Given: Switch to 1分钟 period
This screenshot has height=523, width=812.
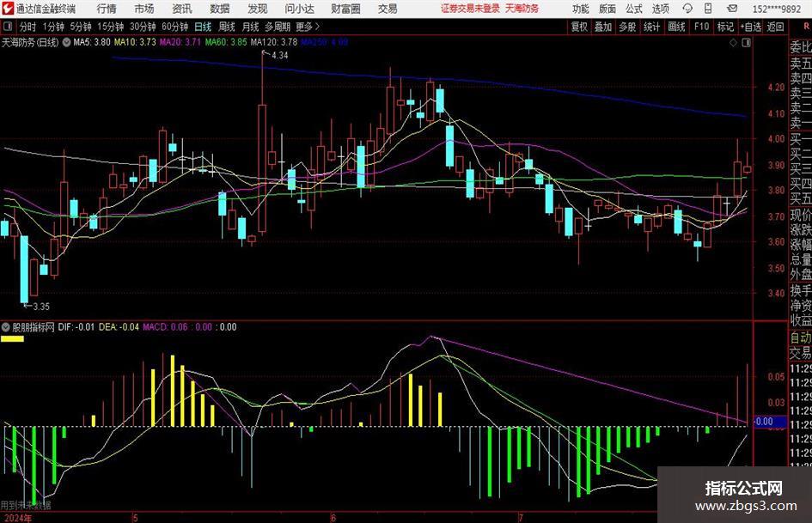Looking at the screenshot, I should click(x=53, y=27).
